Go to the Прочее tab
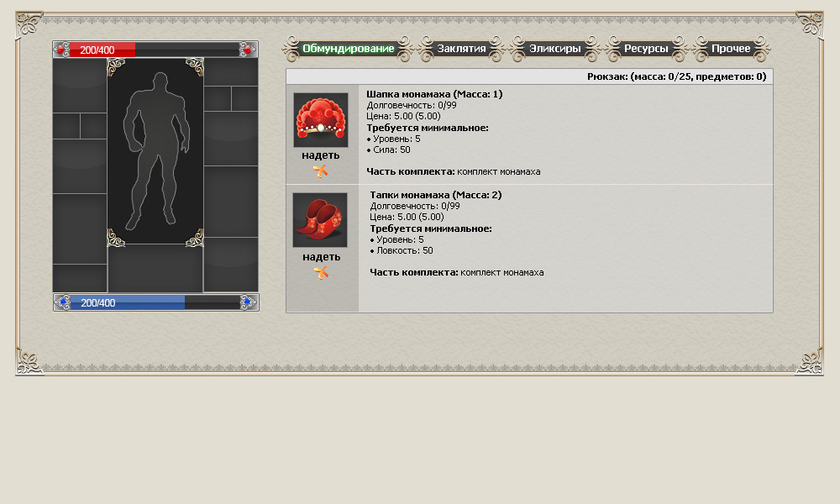Viewport: 840px width, 504px height. click(x=731, y=49)
